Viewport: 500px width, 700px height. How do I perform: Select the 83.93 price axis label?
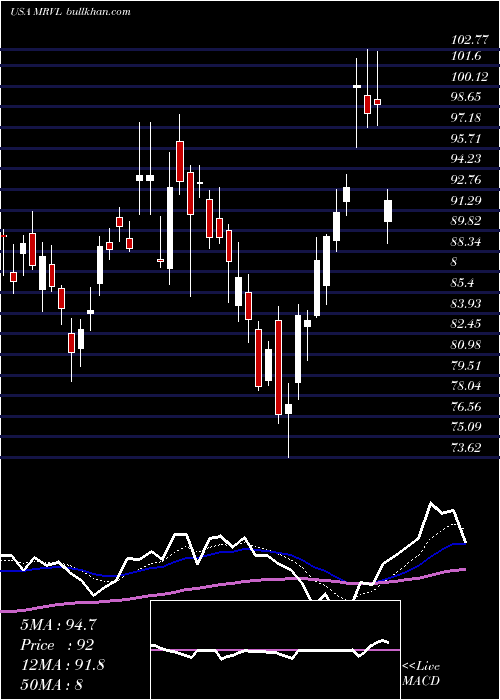pos(466,304)
